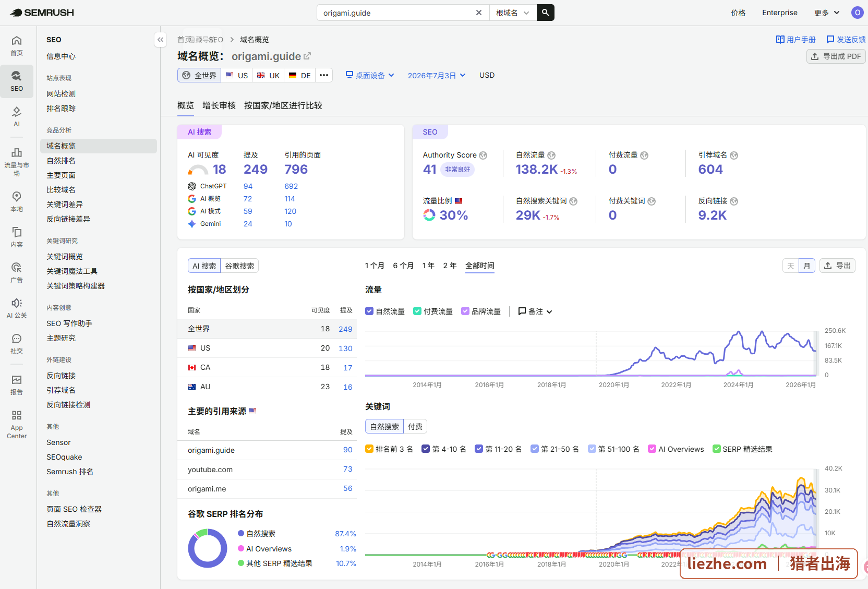Open the desktop device dropdown
This screenshot has width=868, height=589.
pos(370,75)
